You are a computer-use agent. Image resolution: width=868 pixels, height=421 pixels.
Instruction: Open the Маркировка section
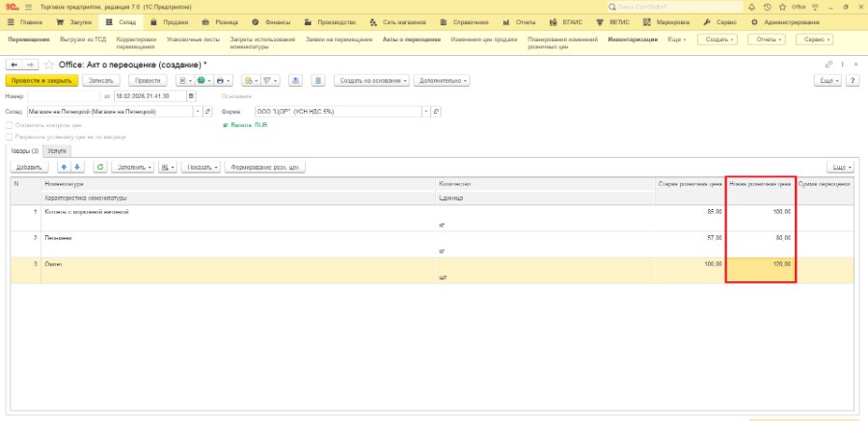click(x=666, y=22)
